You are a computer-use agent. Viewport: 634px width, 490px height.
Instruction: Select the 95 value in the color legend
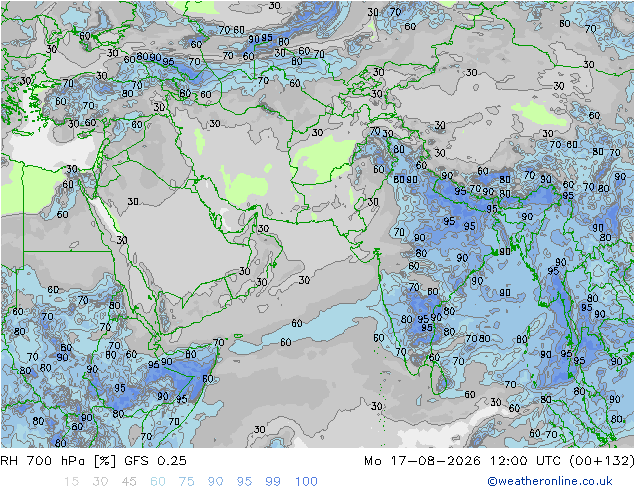(244, 482)
